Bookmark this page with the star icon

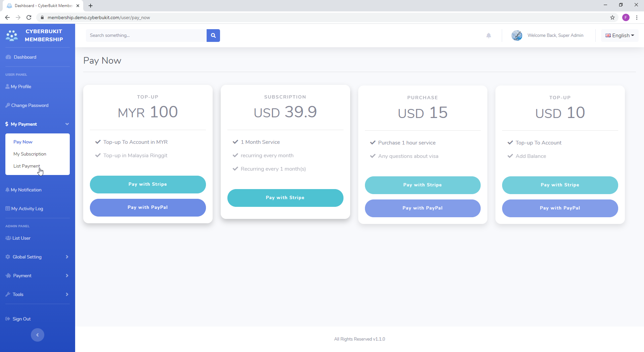pos(612,17)
